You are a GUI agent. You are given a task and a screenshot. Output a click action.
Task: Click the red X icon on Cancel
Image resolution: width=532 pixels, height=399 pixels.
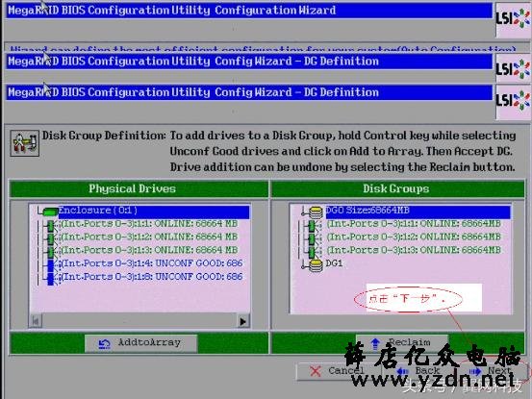(x=316, y=371)
